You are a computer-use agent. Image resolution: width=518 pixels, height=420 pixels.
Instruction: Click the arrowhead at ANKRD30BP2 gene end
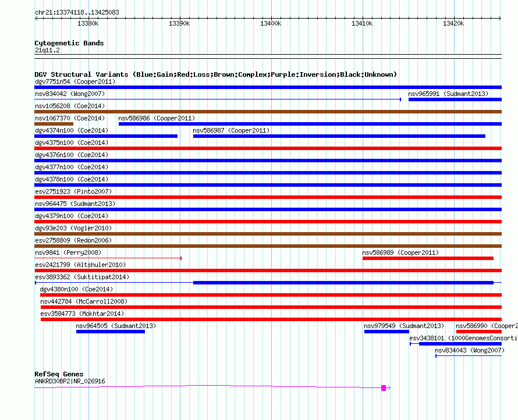coord(389,388)
